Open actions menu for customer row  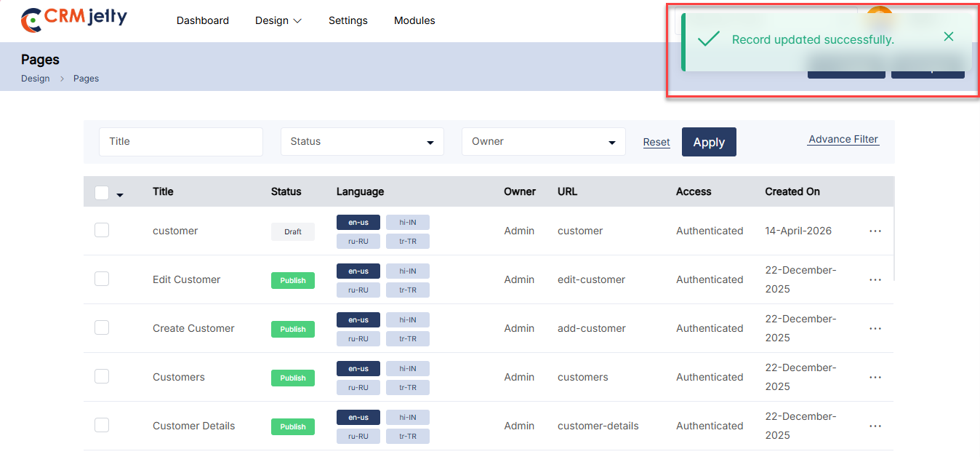(x=875, y=231)
